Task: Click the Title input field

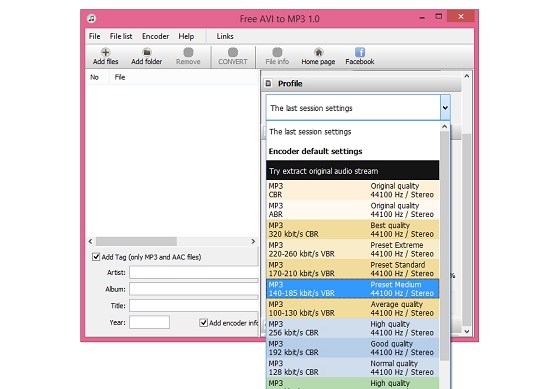Action: click(x=193, y=306)
